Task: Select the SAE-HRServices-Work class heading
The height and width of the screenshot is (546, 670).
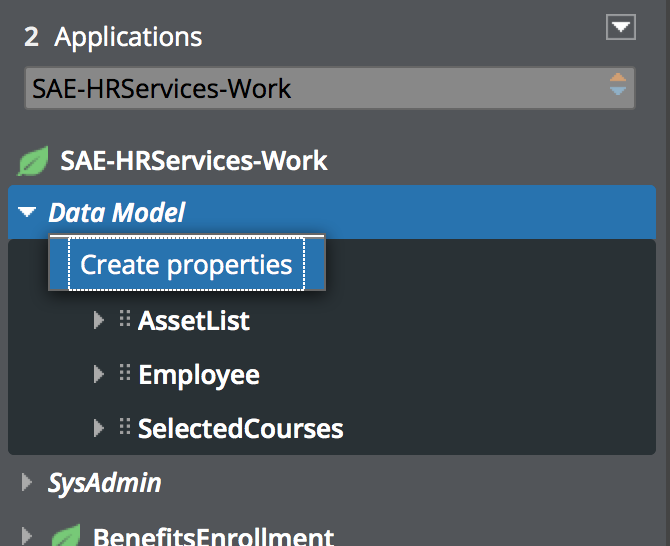Action: pyautogui.click(x=194, y=161)
